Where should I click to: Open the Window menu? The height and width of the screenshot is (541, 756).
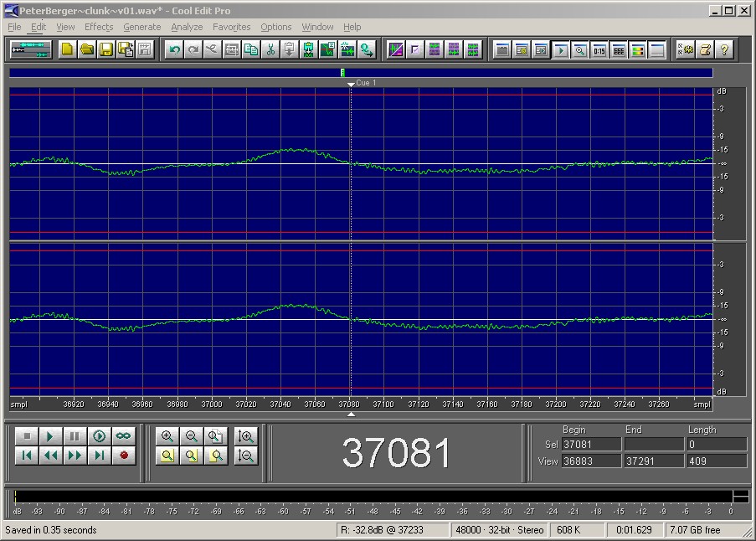[x=317, y=27]
